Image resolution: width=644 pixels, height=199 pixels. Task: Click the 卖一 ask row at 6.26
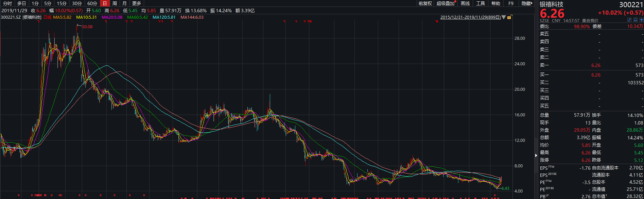[591, 65]
